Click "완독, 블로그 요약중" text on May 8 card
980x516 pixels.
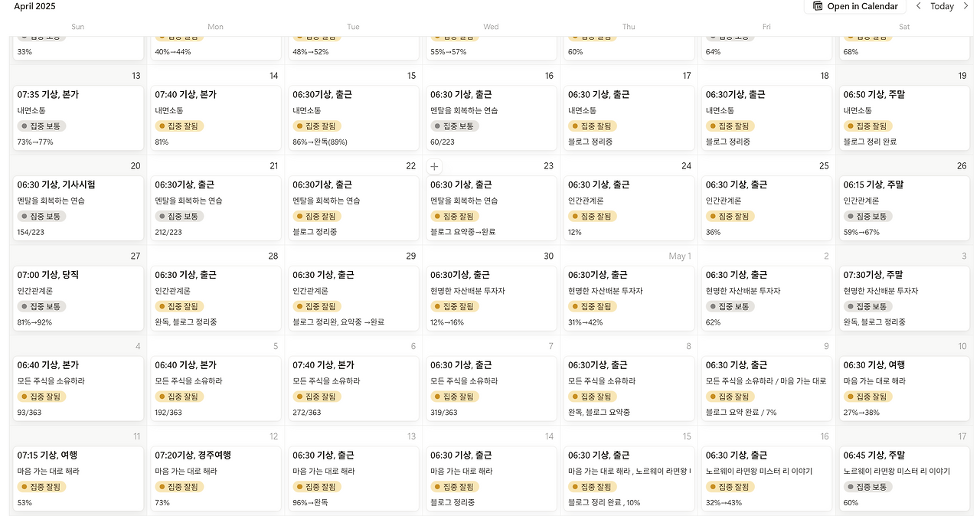coord(599,413)
